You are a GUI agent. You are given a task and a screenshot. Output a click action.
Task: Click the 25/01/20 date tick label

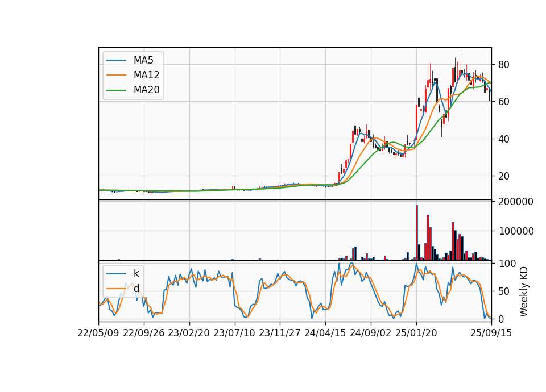click(416, 333)
